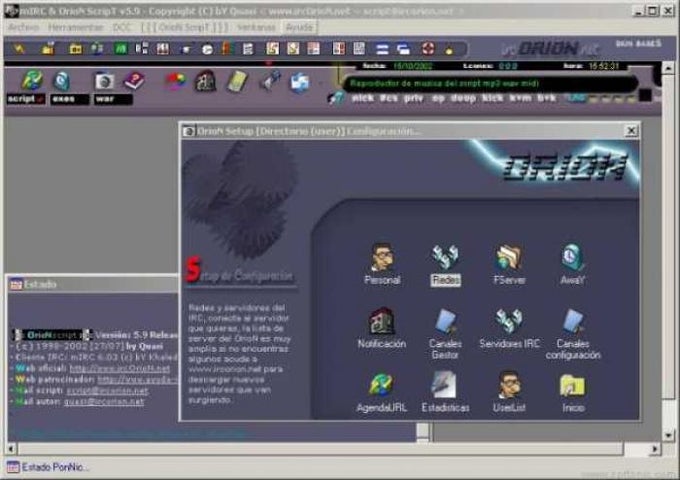
Task: Click the vertical scrollbar up arrow
Action: coord(668,68)
